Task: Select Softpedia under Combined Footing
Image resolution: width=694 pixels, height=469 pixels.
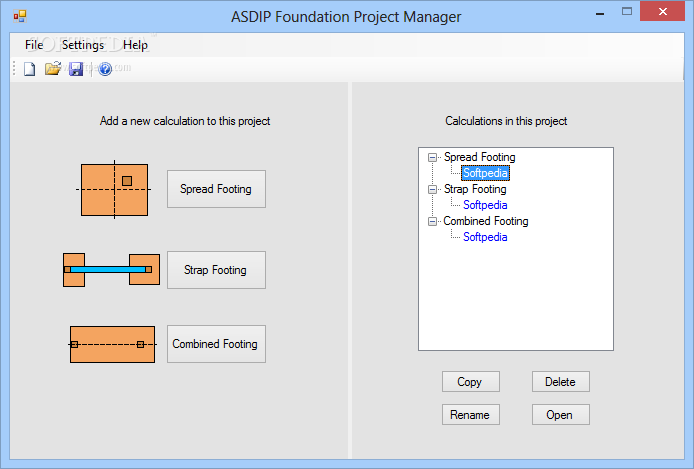Action: tap(485, 237)
